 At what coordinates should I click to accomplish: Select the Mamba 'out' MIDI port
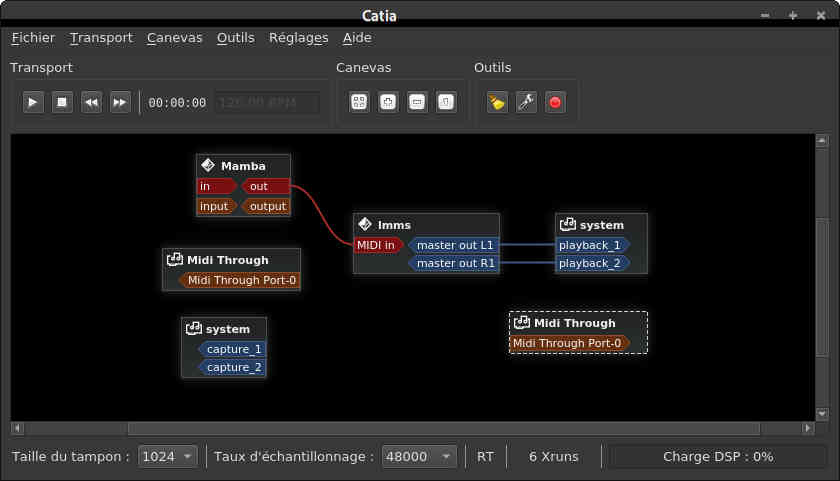pyautogui.click(x=265, y=186)
